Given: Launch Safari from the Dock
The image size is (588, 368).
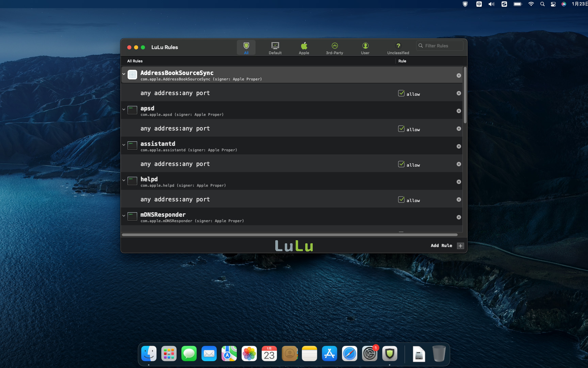Looking at the screenshot, I should pos(349,354).
